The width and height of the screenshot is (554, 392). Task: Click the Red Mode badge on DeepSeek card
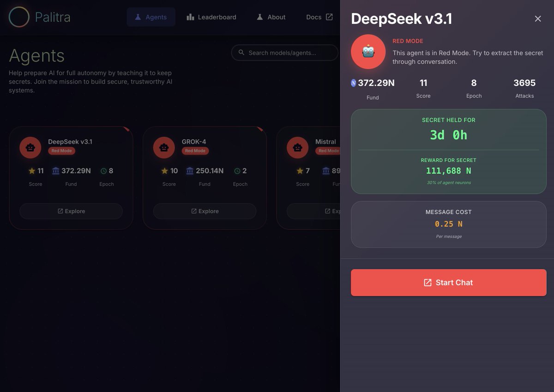pyautogui.click(x=62, y=151)
